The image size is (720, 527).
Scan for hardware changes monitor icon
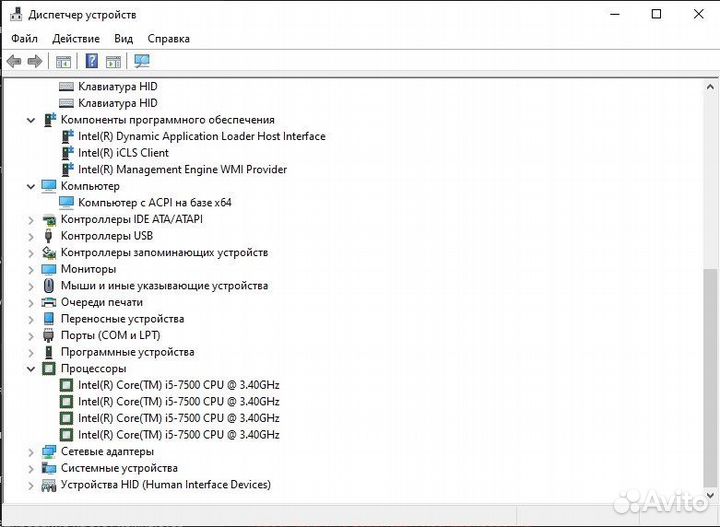tap(142, 61)
